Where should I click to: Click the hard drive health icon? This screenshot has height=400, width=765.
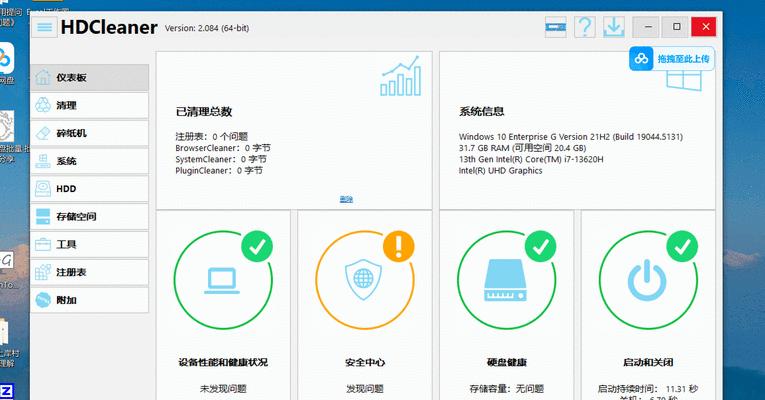pyautogui.click(x=506, y=280)
